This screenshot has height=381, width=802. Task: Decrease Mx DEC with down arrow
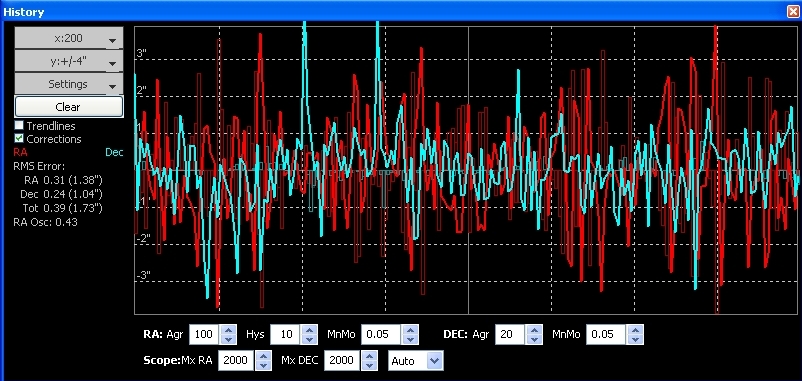tap(370, 365)
